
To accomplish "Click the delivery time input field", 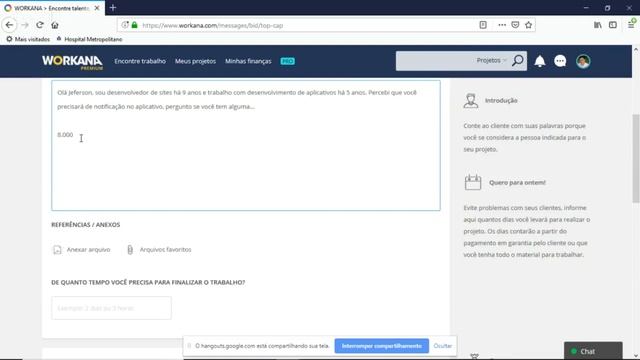I will tap(111, 308).
